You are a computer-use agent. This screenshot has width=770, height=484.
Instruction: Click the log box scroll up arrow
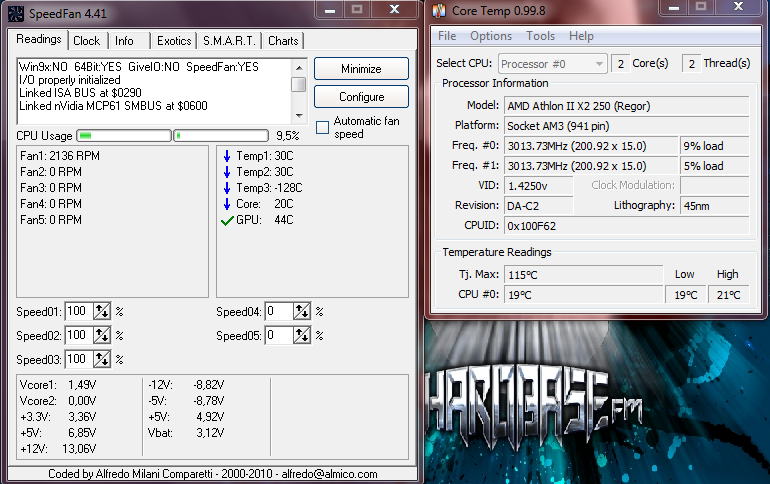(x=299, y=67)
